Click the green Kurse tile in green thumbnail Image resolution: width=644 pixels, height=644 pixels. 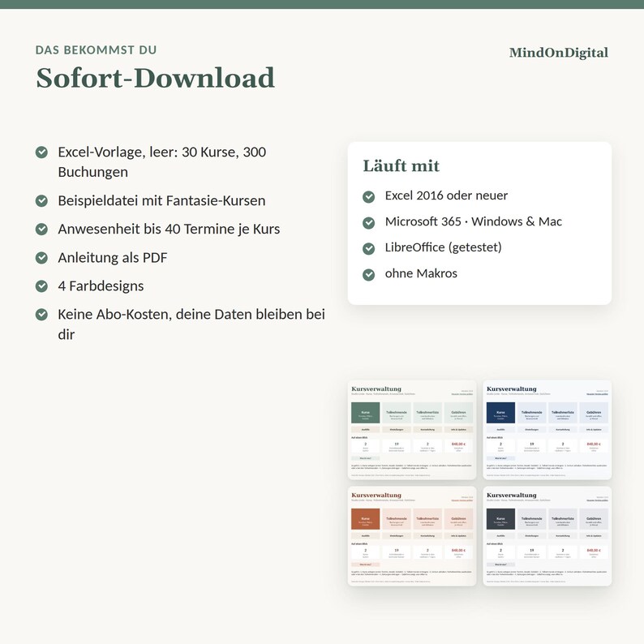(365, 413)
